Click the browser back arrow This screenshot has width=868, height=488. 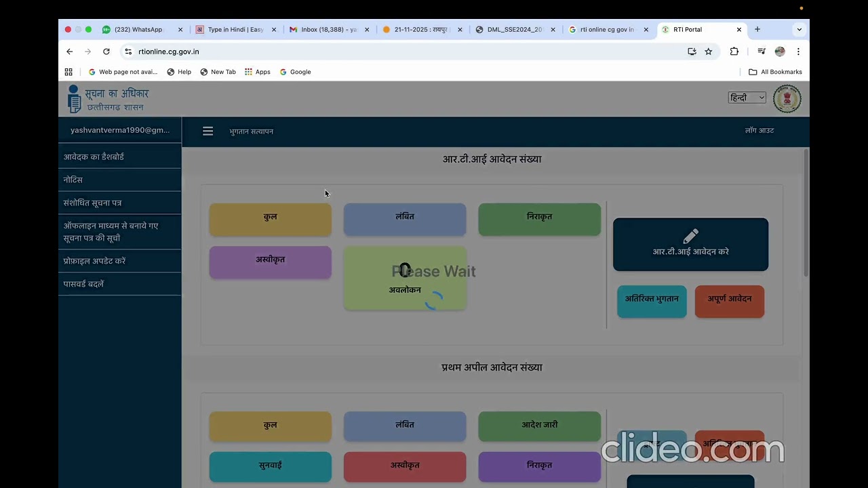point(69,52)
